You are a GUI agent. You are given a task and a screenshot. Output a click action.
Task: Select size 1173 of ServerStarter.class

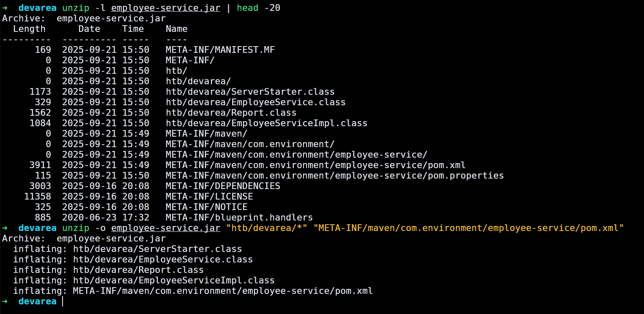tap(40, 92)
